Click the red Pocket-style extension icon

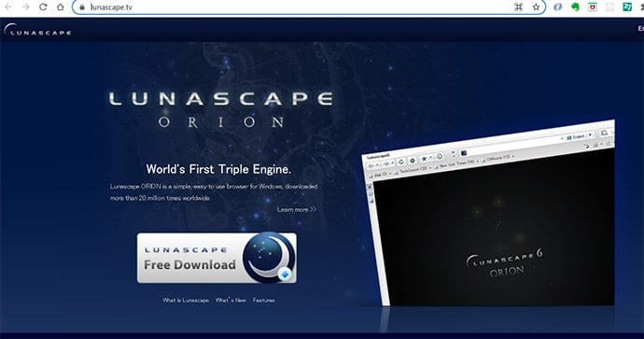point(593,7)
